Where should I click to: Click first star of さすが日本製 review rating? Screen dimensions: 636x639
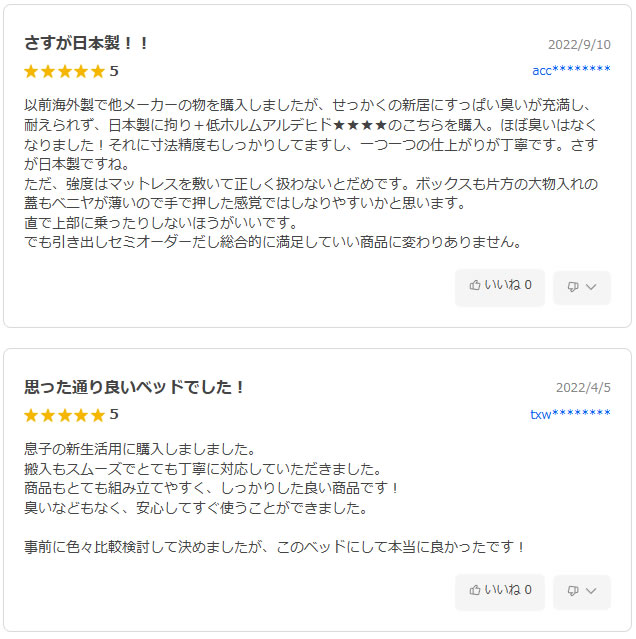point(31,71)
